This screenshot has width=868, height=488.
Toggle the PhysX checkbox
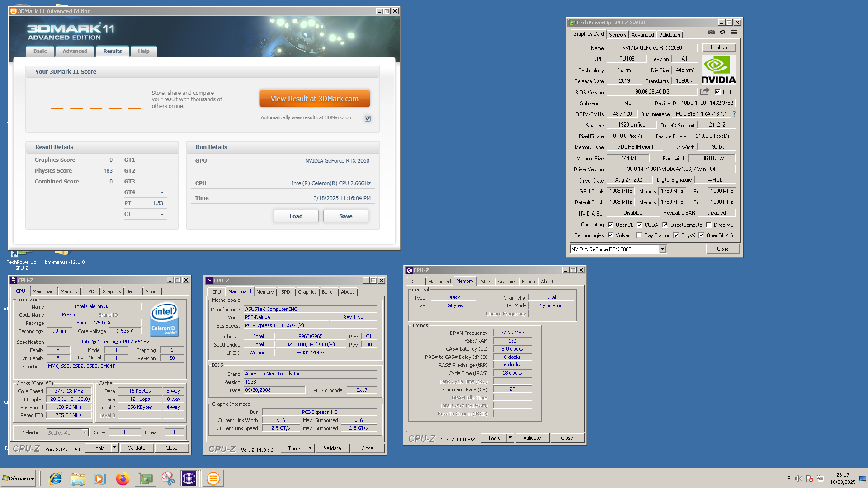(x=676, y=235)
